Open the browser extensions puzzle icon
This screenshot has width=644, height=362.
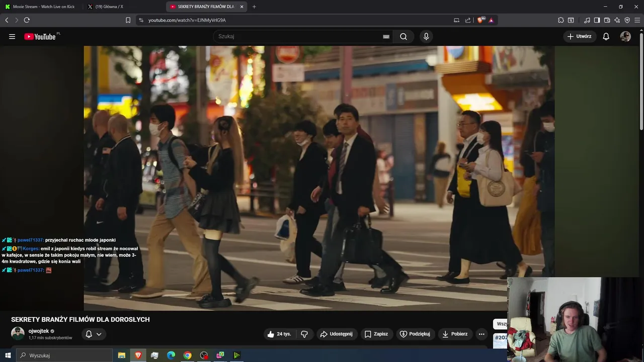561,20
